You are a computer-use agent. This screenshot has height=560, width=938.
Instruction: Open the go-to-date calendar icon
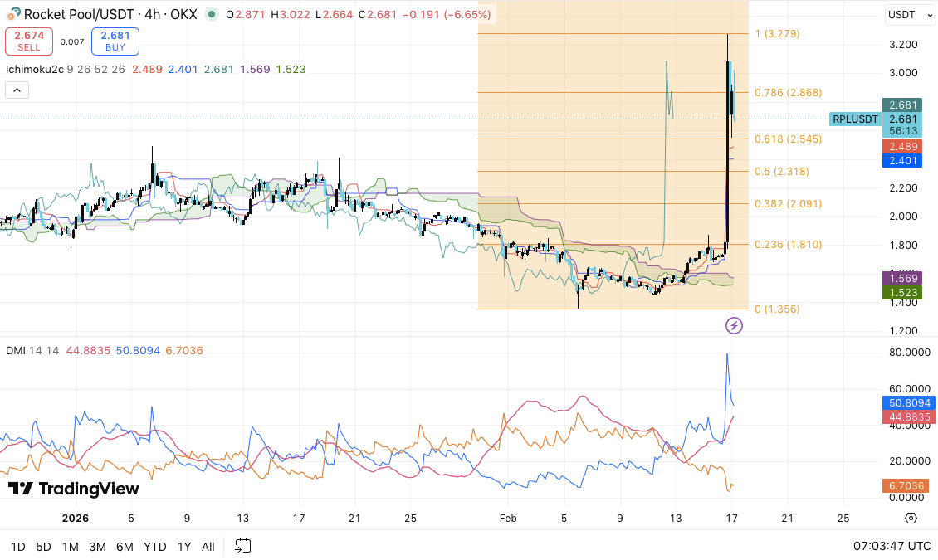[242, 547]
